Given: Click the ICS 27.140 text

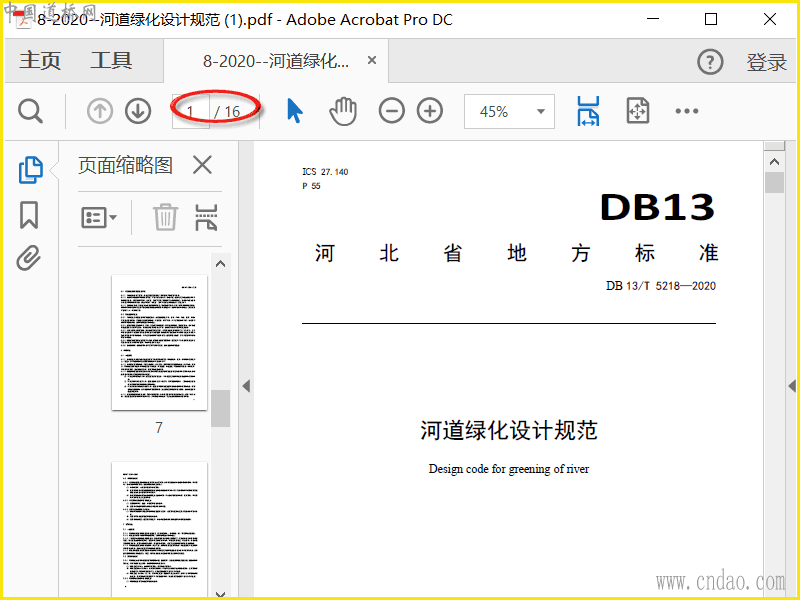Looking at the screenshot, I should point(325,172).
